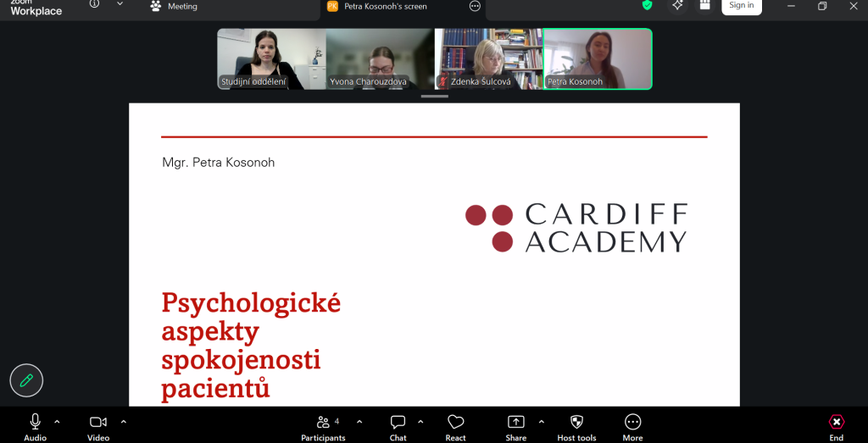This screenshot has height=443, width=868.
Task: Open the Chat panel
Action: pos(398,426)
